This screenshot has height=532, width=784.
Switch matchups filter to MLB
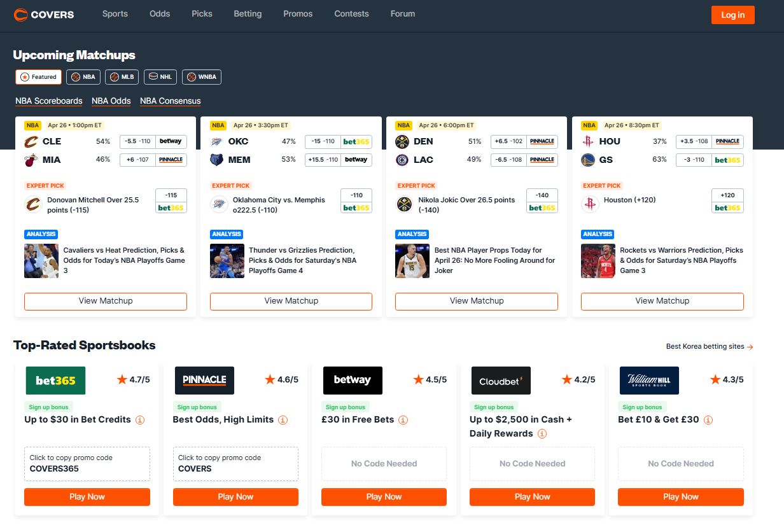click(x=122, y=77)
